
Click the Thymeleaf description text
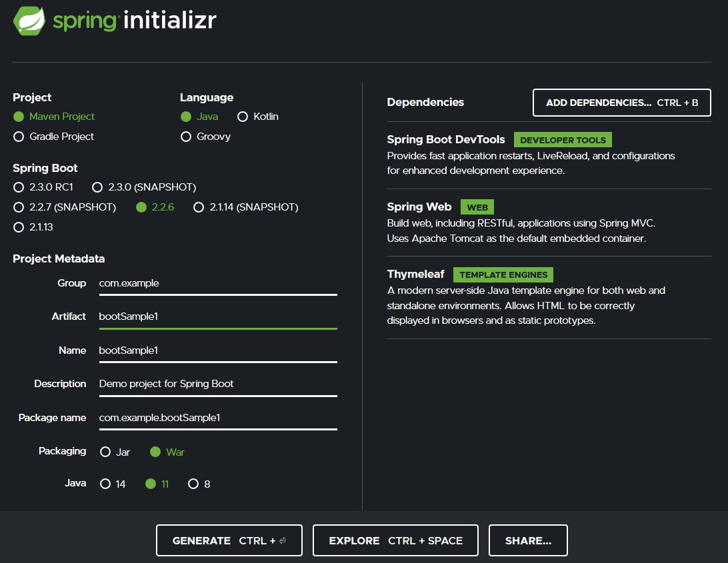(526, 305)
